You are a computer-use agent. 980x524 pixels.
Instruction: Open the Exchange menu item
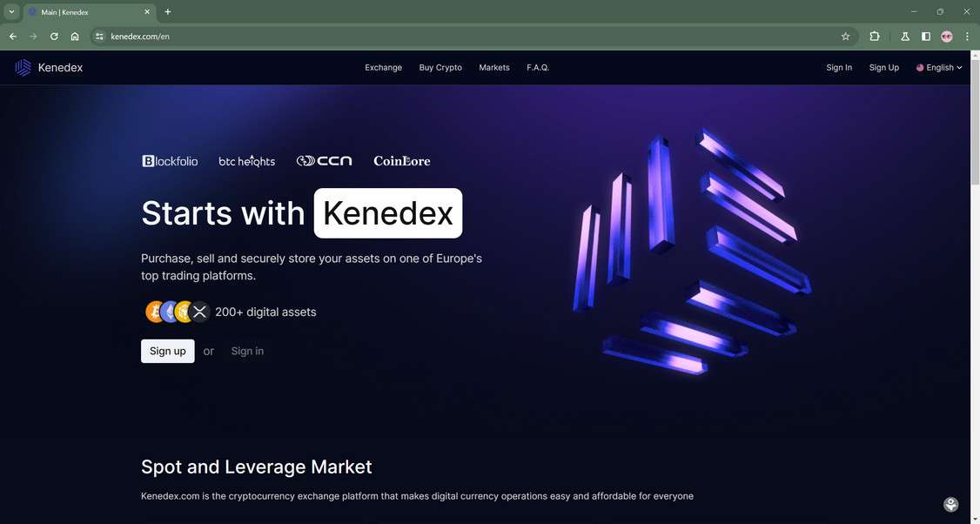[x=383, y=68]
